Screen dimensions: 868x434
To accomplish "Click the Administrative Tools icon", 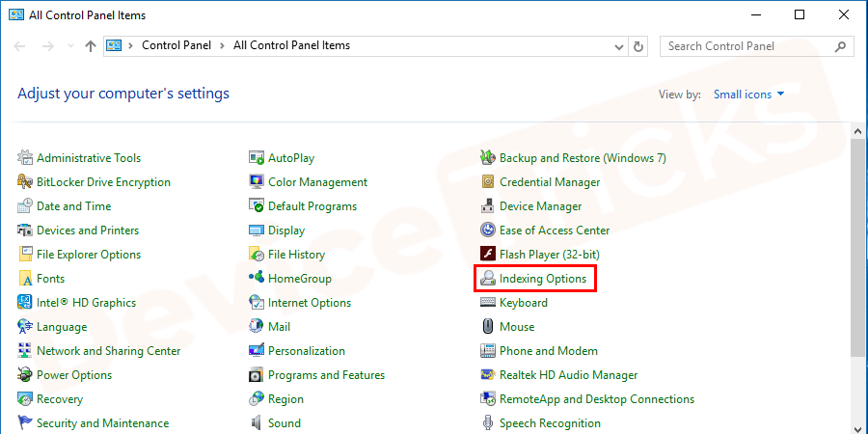I will point(25,158).
